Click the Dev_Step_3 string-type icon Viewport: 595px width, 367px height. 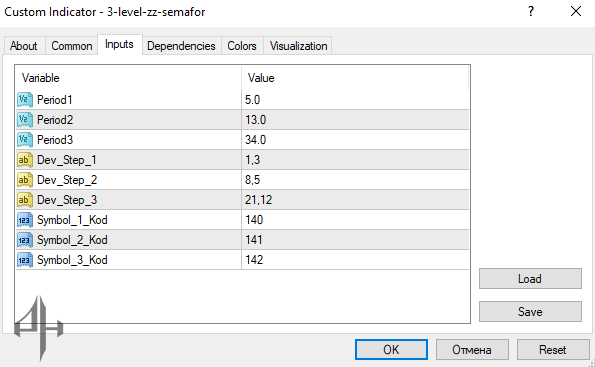click(25, 200)
